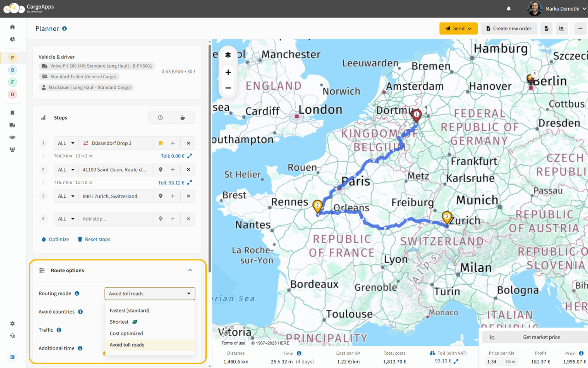588x368 pixels.
Task: Expand toll details for 93.12 € leg
Action: coord(189,183)
